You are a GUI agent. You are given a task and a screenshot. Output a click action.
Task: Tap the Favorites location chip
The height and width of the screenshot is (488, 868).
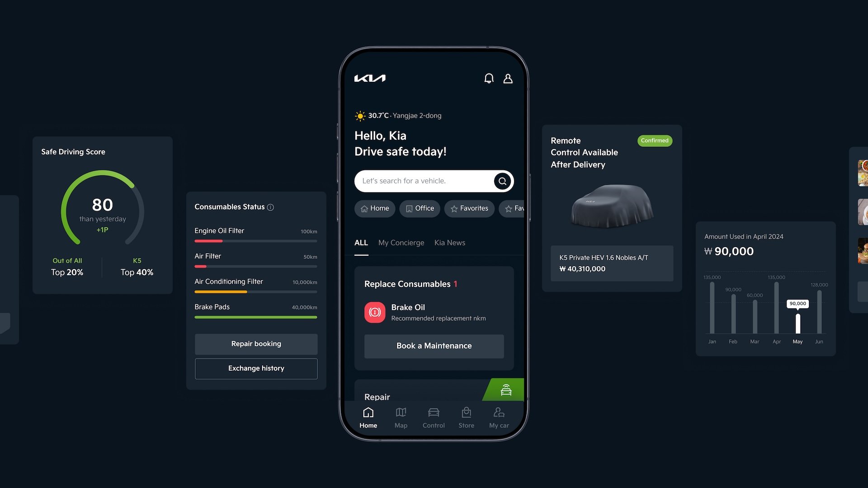tap(468, 208)
